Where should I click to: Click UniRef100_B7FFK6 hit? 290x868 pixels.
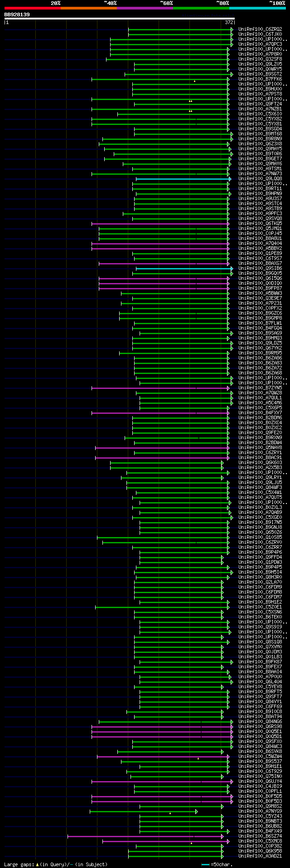point(260,79)
